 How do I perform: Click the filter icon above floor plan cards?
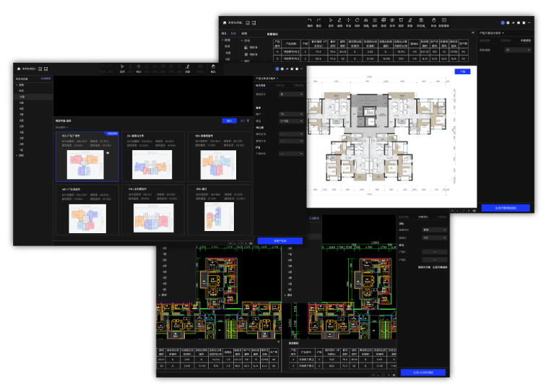click(249, 121)
